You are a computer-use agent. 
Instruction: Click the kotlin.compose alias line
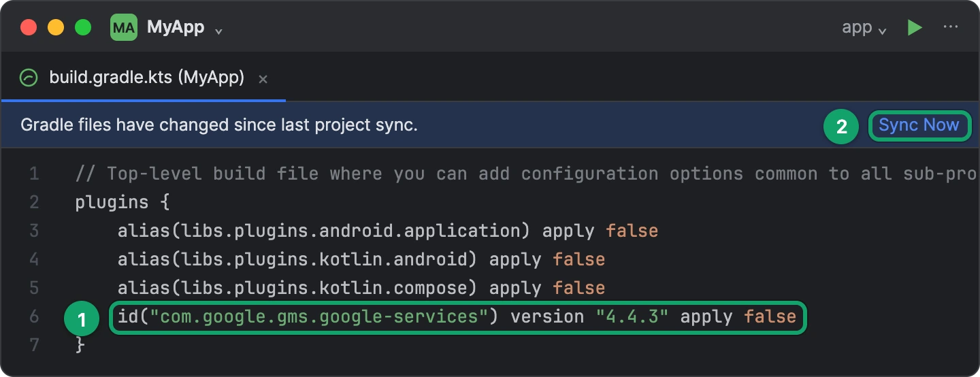tap(361, 288)
